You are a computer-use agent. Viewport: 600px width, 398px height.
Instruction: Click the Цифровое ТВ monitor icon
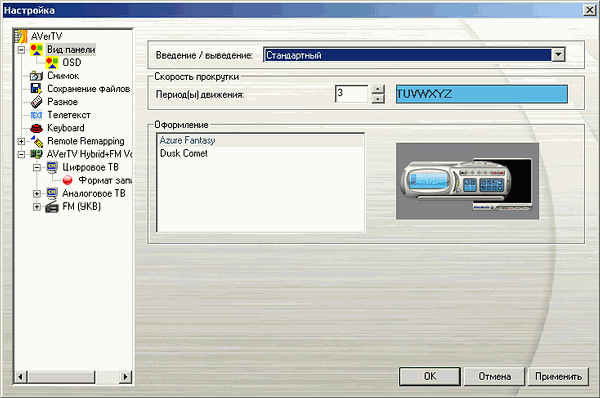click(52, 168)
